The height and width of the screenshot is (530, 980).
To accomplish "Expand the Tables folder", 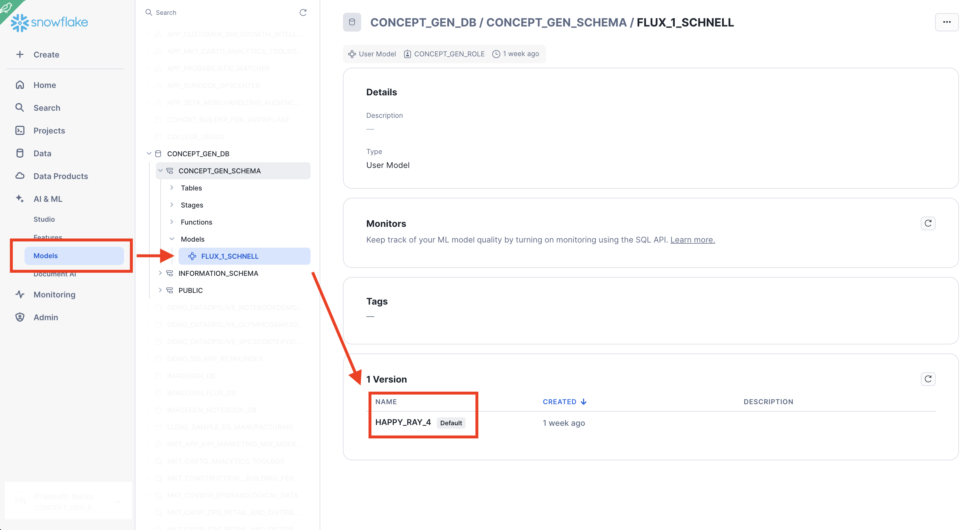I will coord(171,188).
